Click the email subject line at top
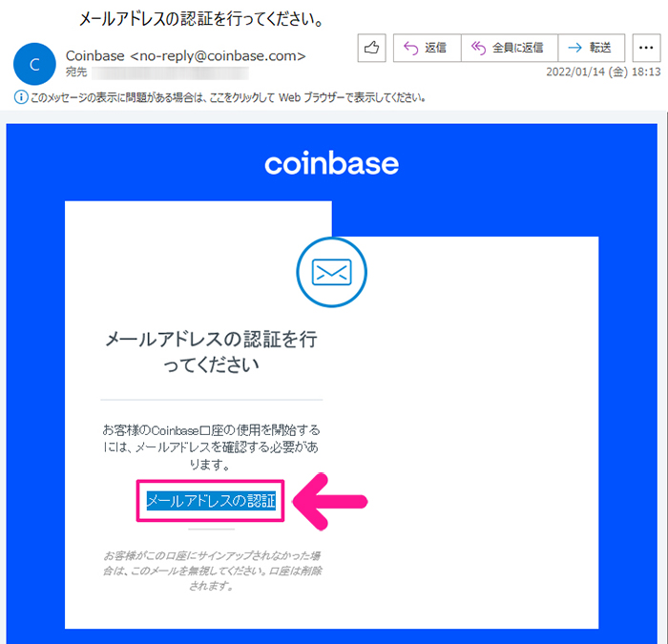 (202, 19)
